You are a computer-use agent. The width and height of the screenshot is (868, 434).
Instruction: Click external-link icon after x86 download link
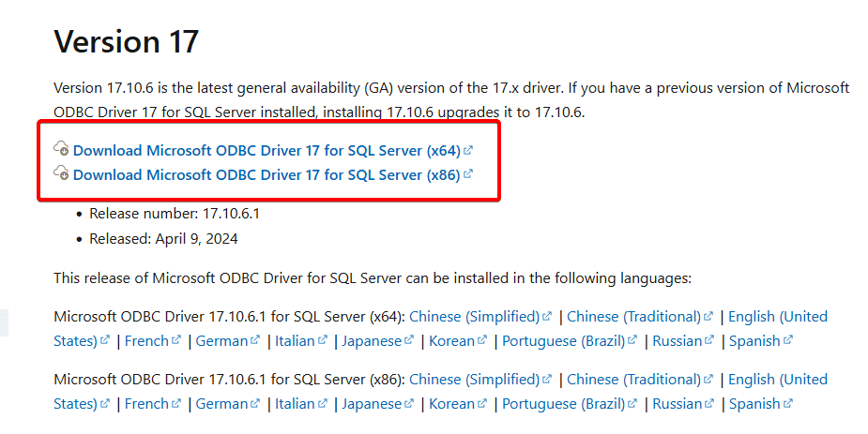pyautogui.click(x=468, y=174)
